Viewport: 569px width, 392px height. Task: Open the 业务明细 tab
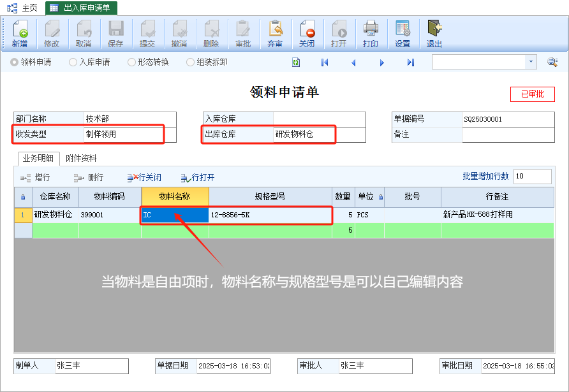point(38,159)
